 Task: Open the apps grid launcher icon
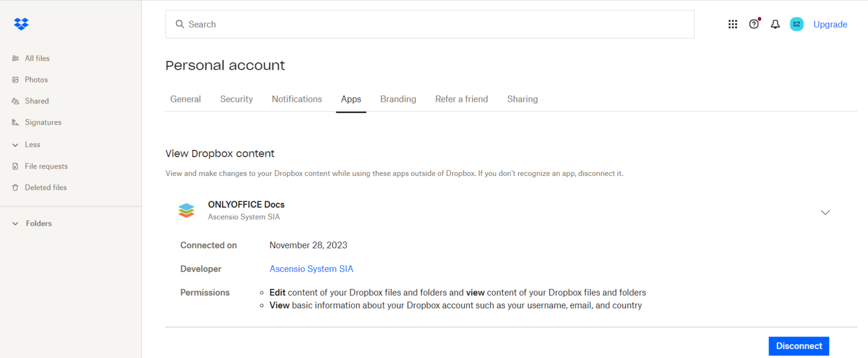732,24
